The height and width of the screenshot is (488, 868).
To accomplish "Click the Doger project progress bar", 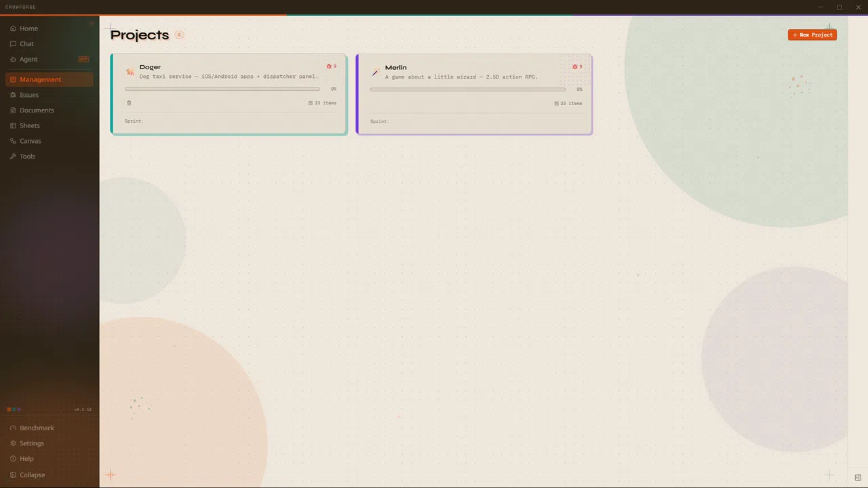I will tap(222, 89).
